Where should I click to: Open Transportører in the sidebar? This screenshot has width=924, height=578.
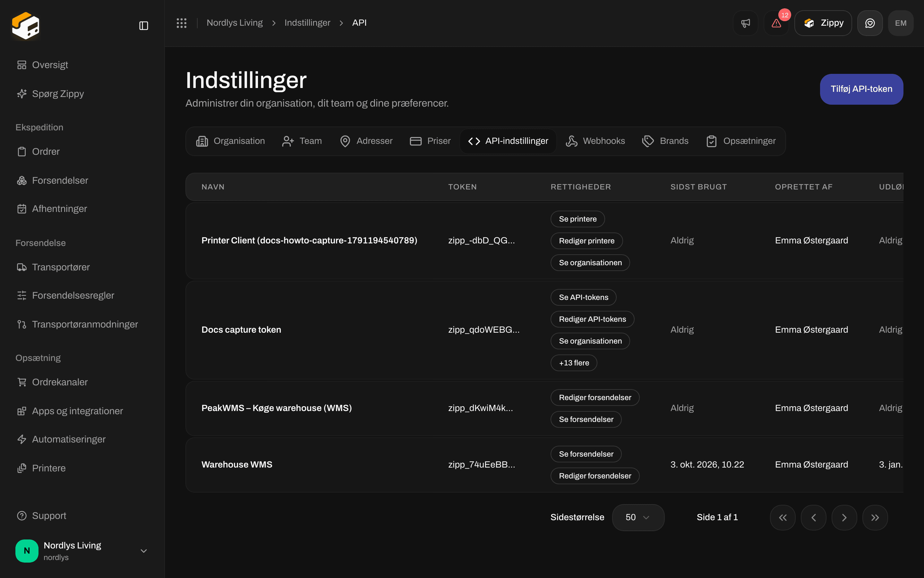tap(82, 267)
